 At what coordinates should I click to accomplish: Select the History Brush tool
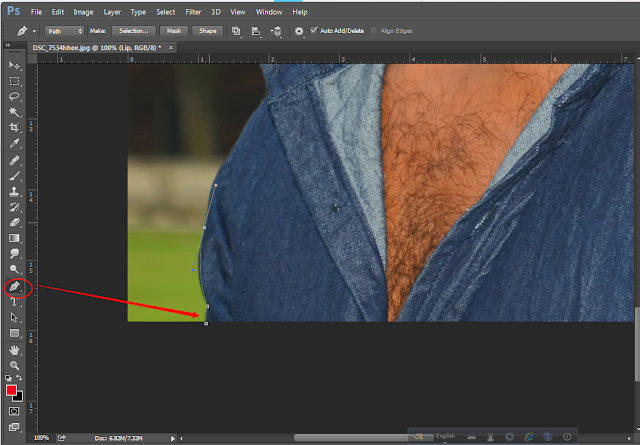14,207
